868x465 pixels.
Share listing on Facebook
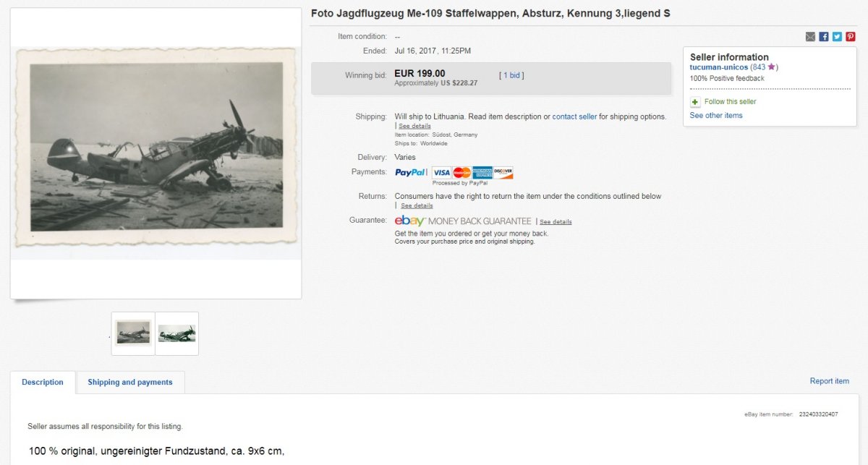click(824, 37)
